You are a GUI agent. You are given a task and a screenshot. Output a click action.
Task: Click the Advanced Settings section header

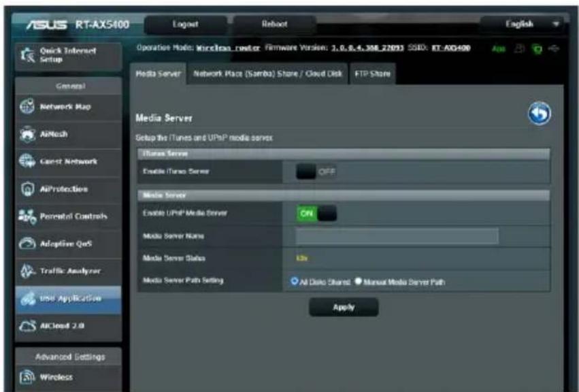(x=69, y=357)
